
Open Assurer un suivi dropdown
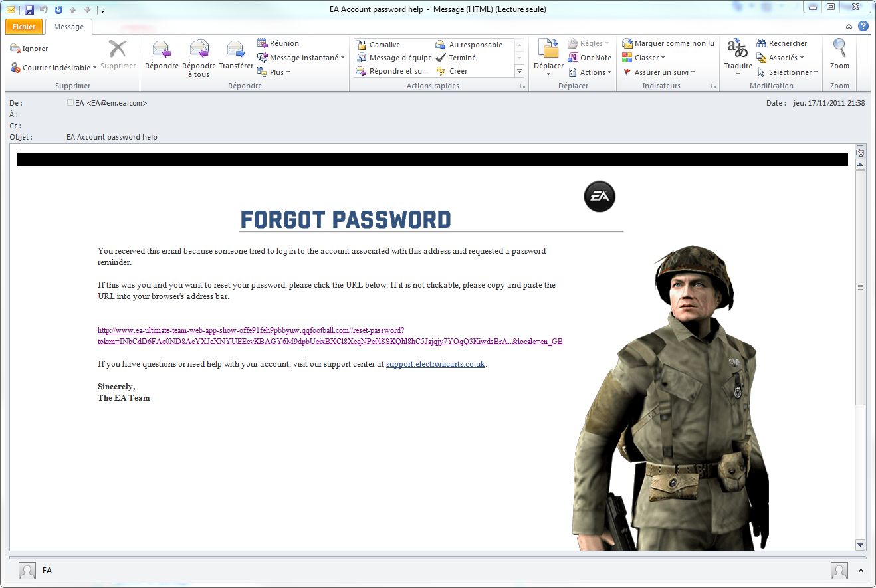click(693, 72)
